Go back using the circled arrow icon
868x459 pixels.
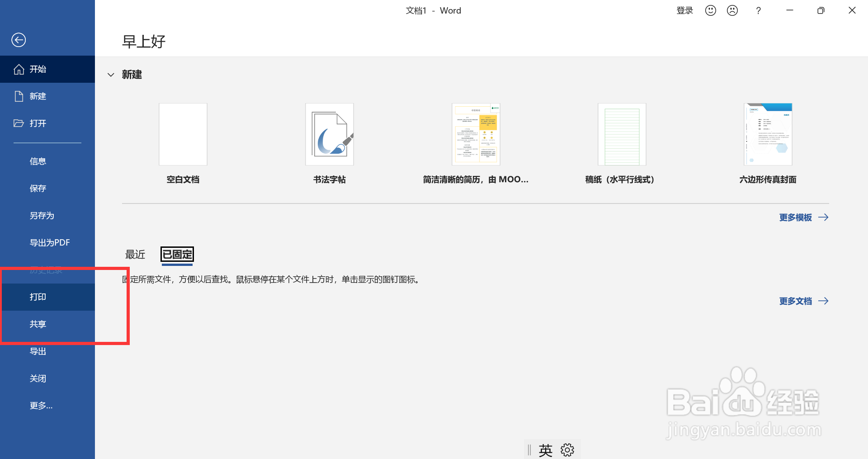click(19, 40)
